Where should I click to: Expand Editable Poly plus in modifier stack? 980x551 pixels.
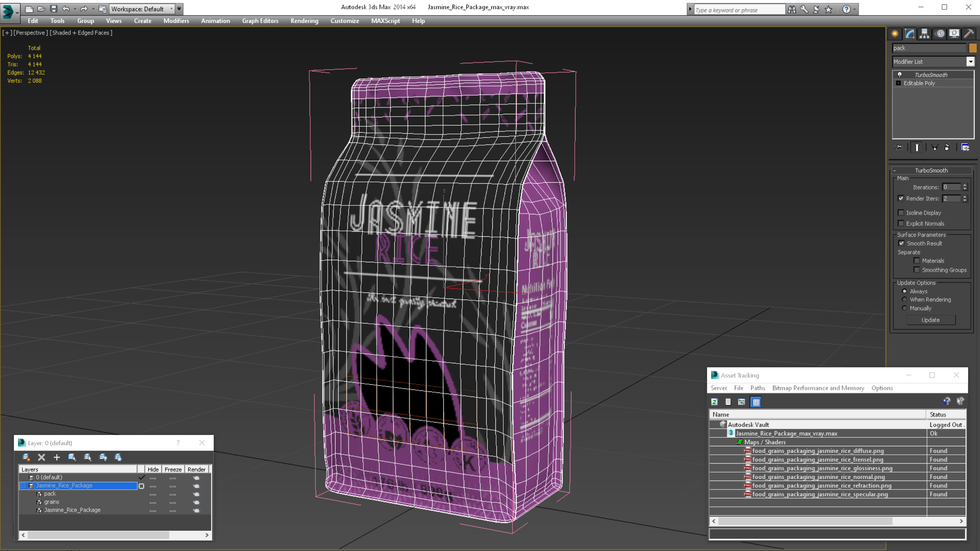[x=898, y=83]
